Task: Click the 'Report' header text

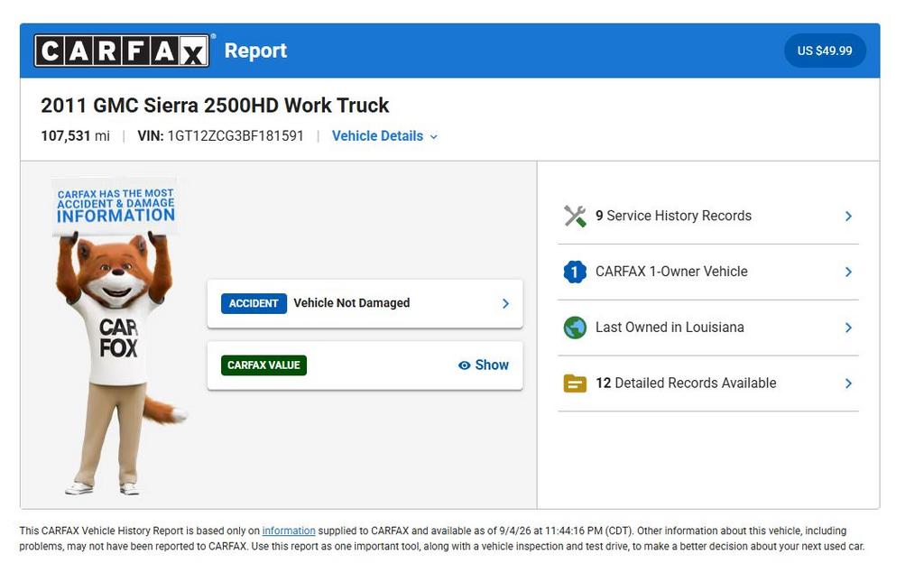Action: (x=255, y=51)
